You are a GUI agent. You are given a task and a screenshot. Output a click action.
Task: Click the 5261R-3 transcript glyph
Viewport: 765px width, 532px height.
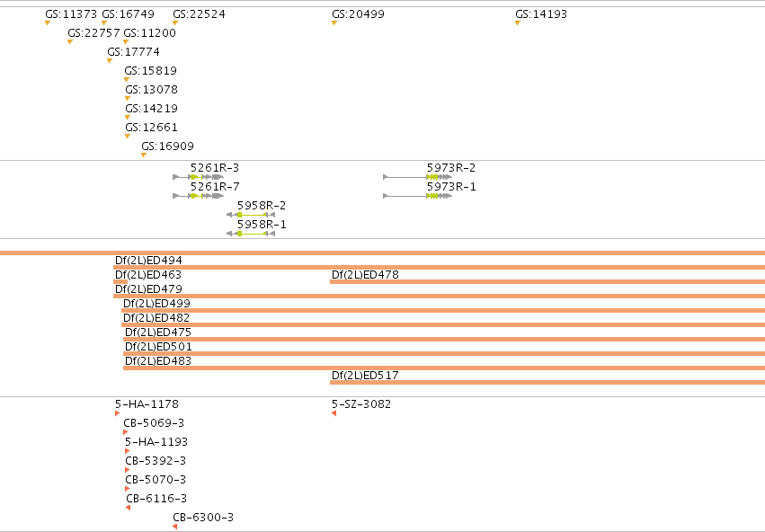click(x=198, y=177)
